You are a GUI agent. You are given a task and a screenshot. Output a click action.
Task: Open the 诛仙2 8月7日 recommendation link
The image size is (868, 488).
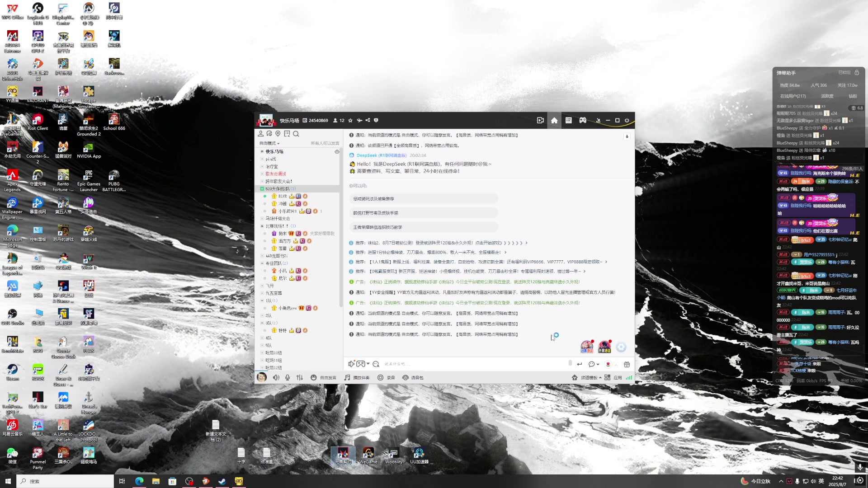pos(441,243)
